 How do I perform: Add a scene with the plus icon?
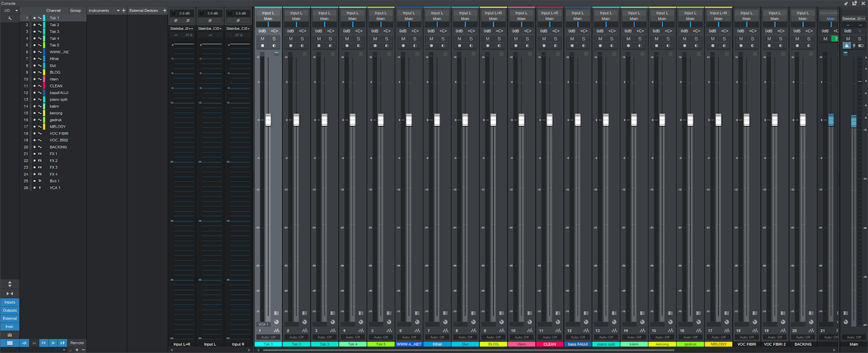pos(77,349)
